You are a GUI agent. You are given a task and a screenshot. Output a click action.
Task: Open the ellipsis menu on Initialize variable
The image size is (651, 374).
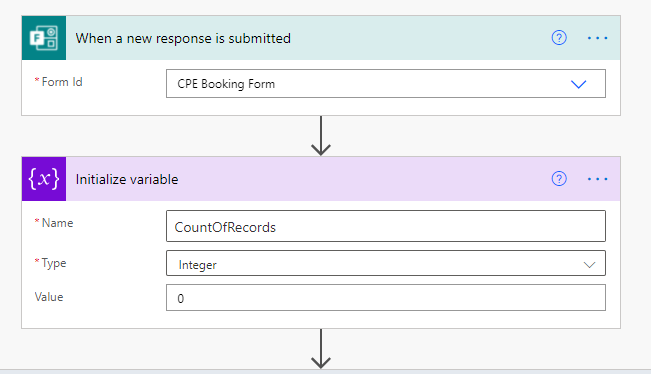pos(597,179)
